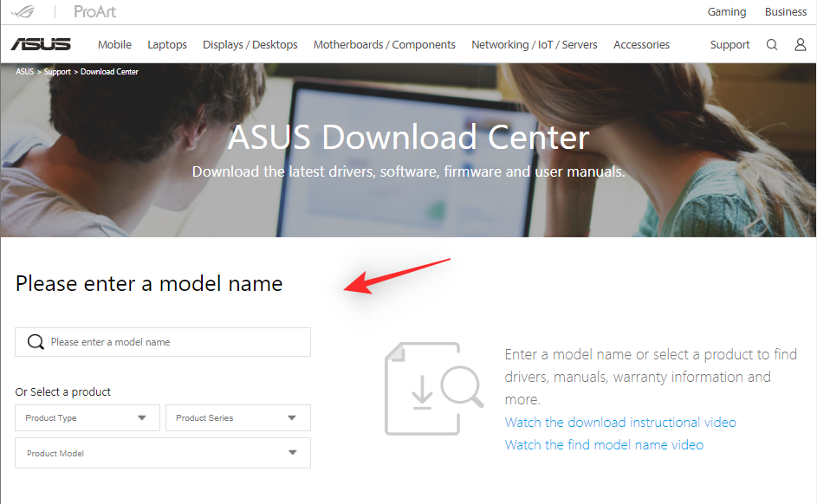Image resolution: width=817 pixels, height=504 pixels.
Task: Watch the find model name video link
Action: (x=604, y=445)
